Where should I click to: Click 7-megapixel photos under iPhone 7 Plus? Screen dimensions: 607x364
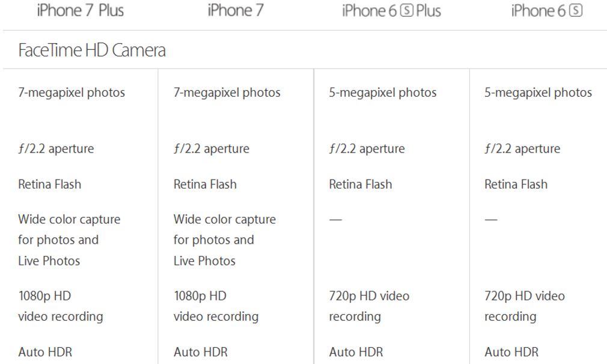point(72,93)
